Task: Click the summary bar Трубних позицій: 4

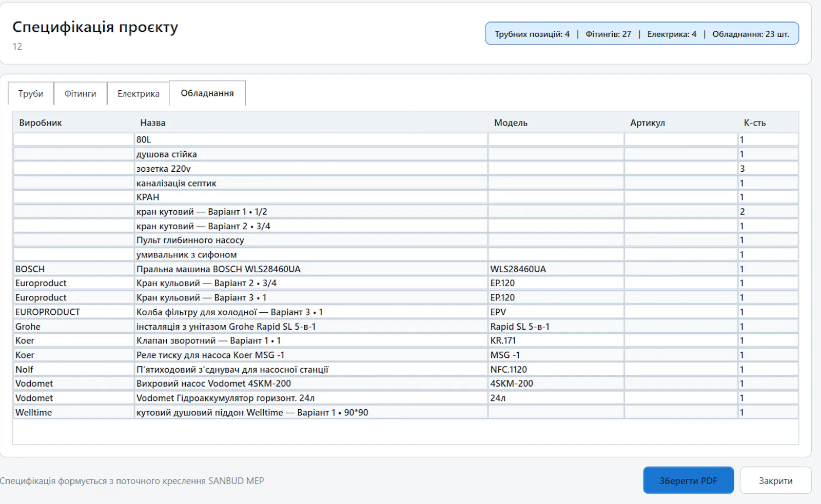Action: (x=532, y=34)
